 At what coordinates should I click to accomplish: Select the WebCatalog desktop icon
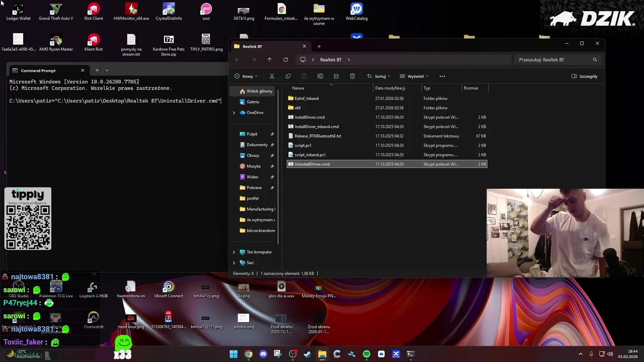coord(356,12)
